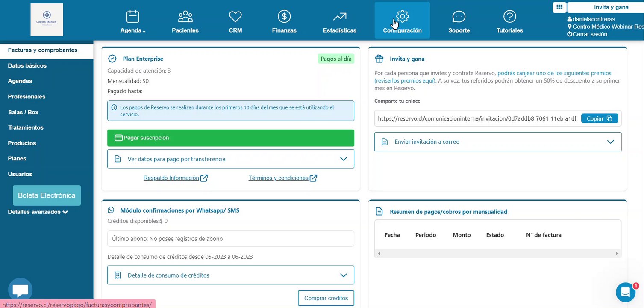Open the Agenda calendar icon
The image size is (644, 308).
(x=133, y=17)
